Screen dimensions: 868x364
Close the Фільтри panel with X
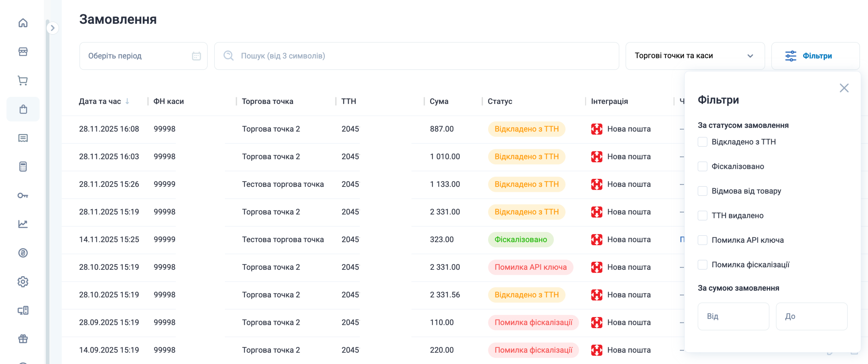(844, 88)
